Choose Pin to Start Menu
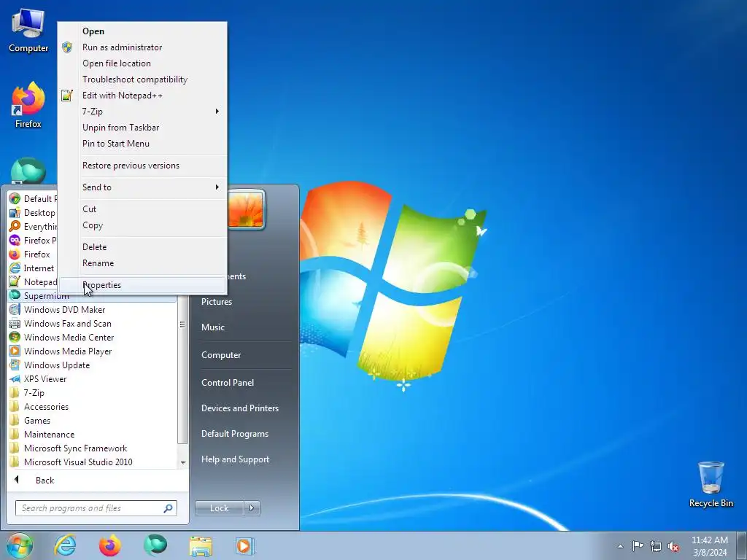Image resolution: width=747 pixels, height=560 pixels. click(x=142, y=144)
